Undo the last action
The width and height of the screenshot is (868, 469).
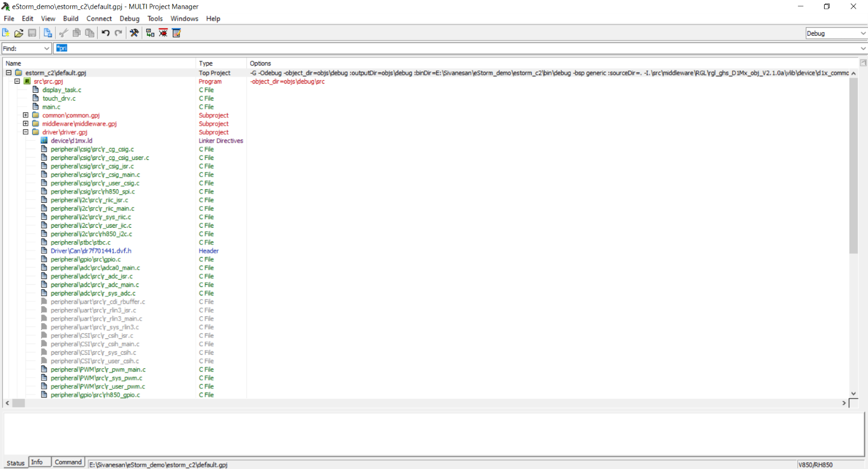[x=105, y=33]
